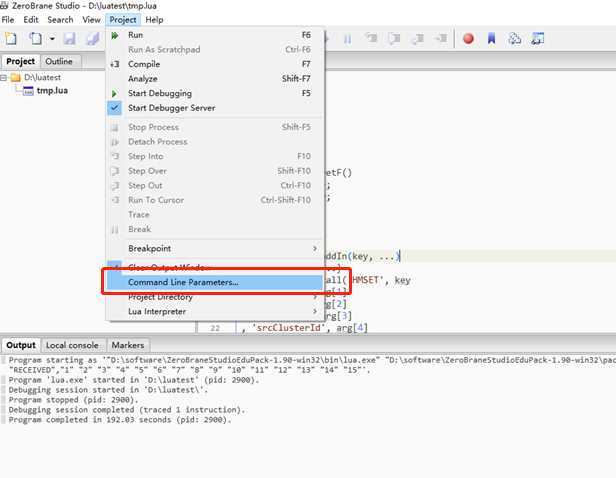This screenshot has height=478, width=616.
Task: Click the 'srcClusterId' string in editor
Action: tap(288, 328)
